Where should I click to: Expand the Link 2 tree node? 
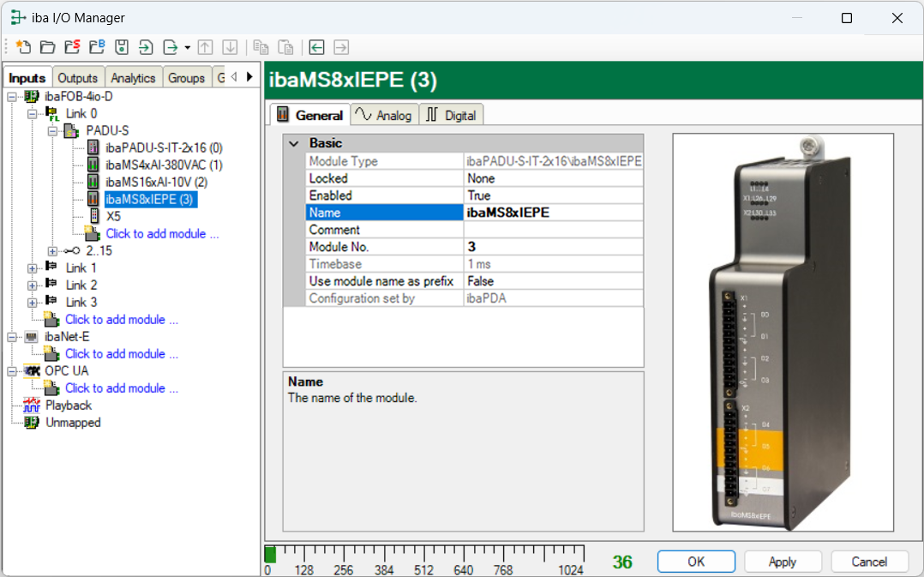33,285
